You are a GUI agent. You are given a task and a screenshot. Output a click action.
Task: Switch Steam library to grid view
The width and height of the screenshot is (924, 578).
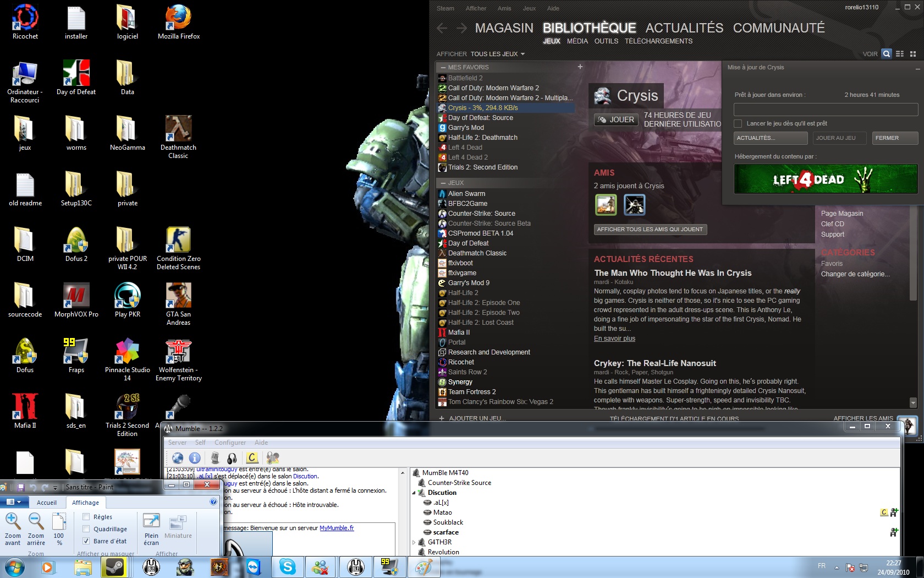913,53
